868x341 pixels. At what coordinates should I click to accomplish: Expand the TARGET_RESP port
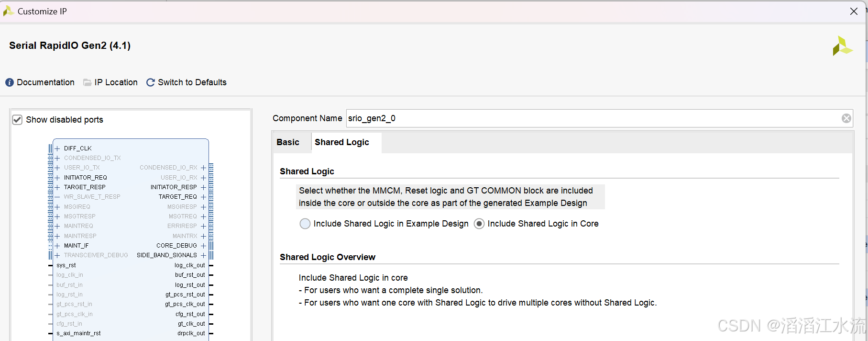(x=57, y=187)
